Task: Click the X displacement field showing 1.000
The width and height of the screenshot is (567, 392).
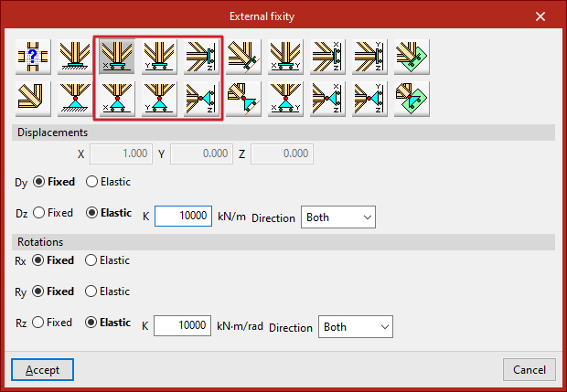Action: 121,154
